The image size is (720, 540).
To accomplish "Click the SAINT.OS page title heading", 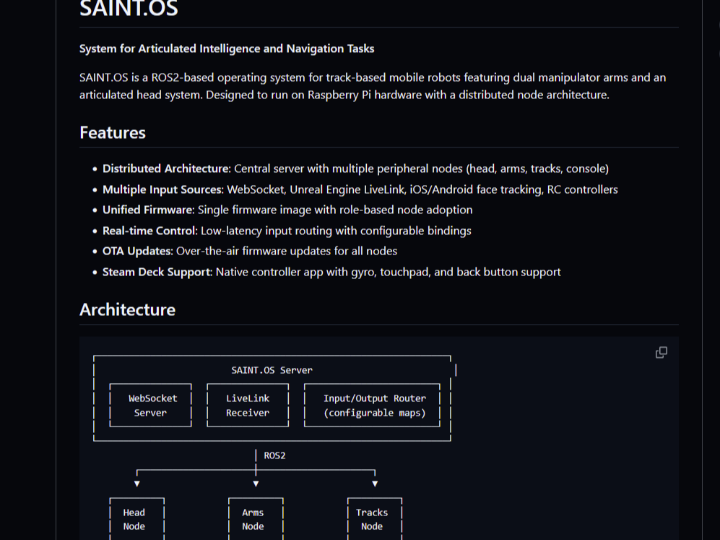I will click(129, 11).
